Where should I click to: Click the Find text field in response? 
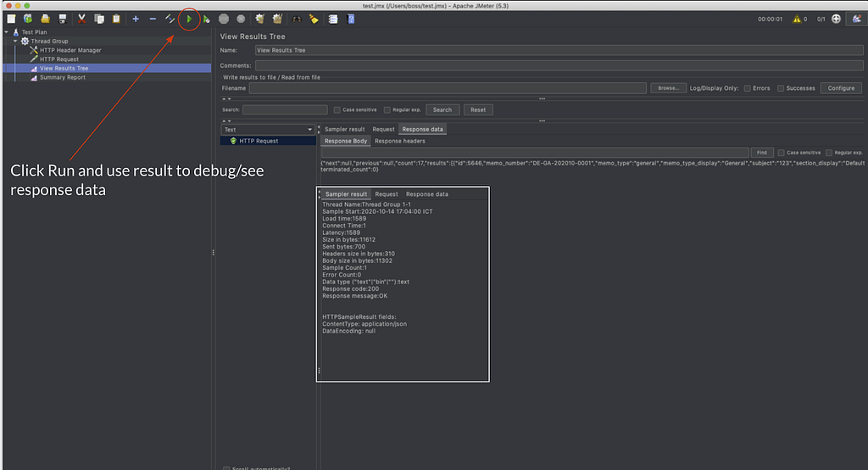pyautogui.click(x=535, y=153)
